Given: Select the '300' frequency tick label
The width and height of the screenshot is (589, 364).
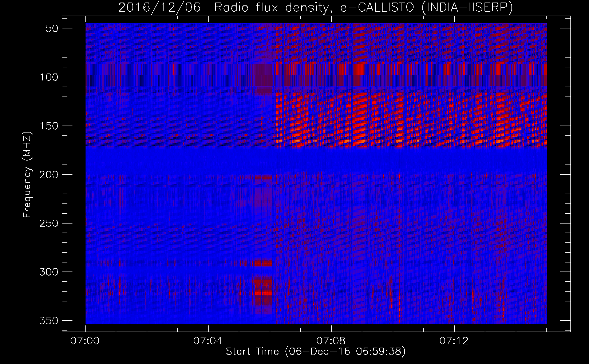Looking at the screenshot, I should point(49,272).
